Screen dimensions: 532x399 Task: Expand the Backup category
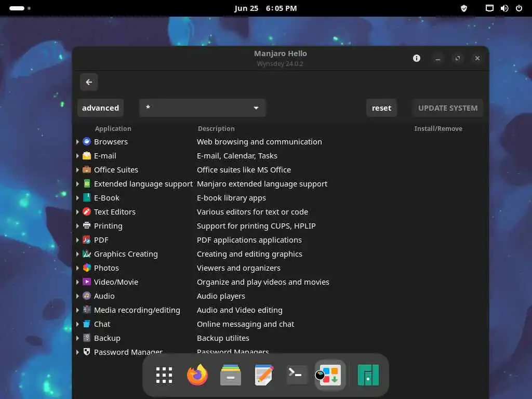[x=77, y=338]
